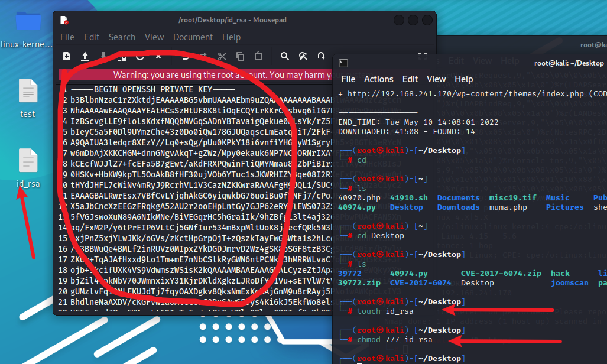This screenshot has height=364, width=607.
Task: Click 'Downloads' directory in terminal listing
Action: 458,207
